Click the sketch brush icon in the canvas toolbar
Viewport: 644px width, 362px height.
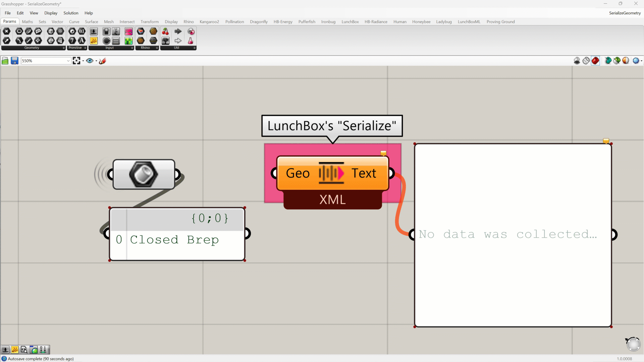[x=103, y=61]
